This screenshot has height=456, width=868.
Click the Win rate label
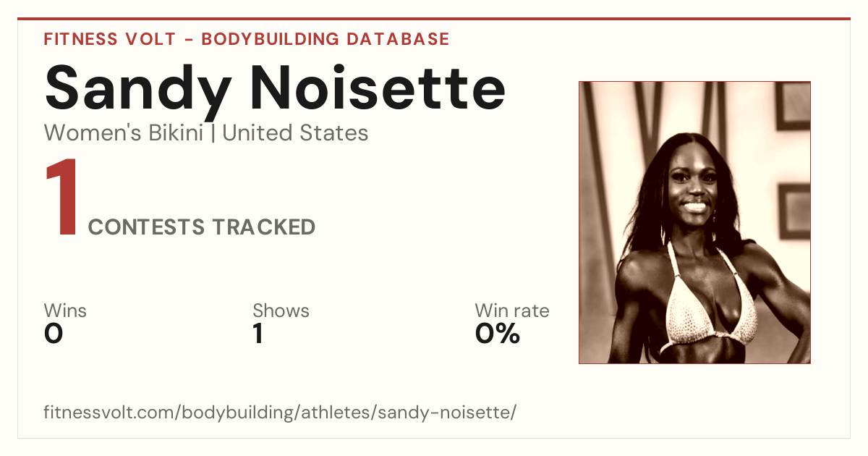(x=512, y=311)
